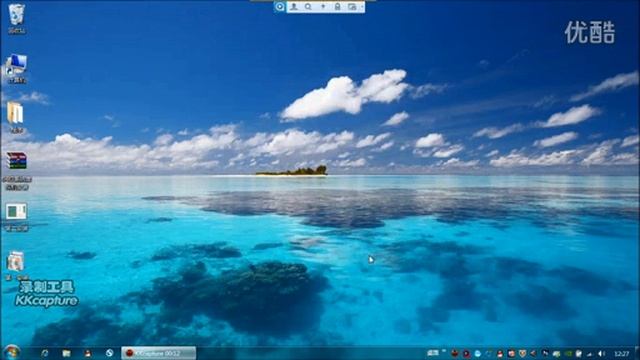The width and height of the screenshot is (640, 360).
Task: Open the Sogou browser taskbar icon
Action: (x=109, y=353)
